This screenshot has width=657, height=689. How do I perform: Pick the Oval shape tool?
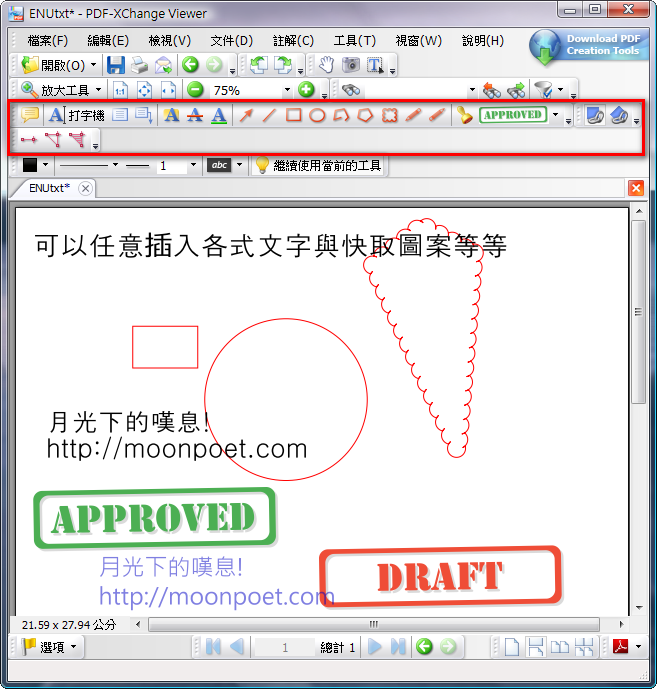coord(317,115)
